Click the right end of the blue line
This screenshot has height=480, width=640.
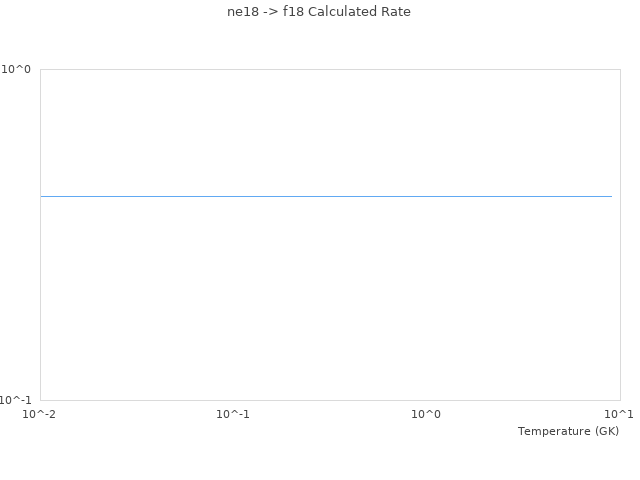611,196
